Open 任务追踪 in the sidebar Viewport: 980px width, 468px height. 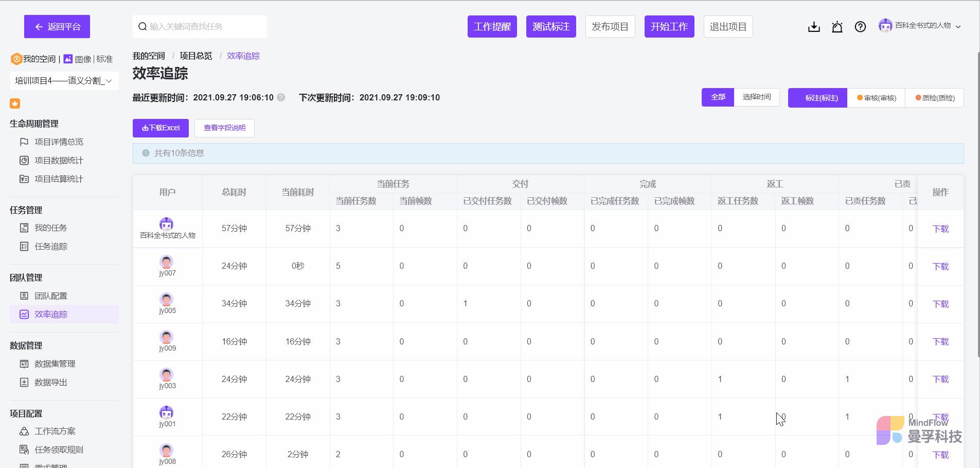50,247
